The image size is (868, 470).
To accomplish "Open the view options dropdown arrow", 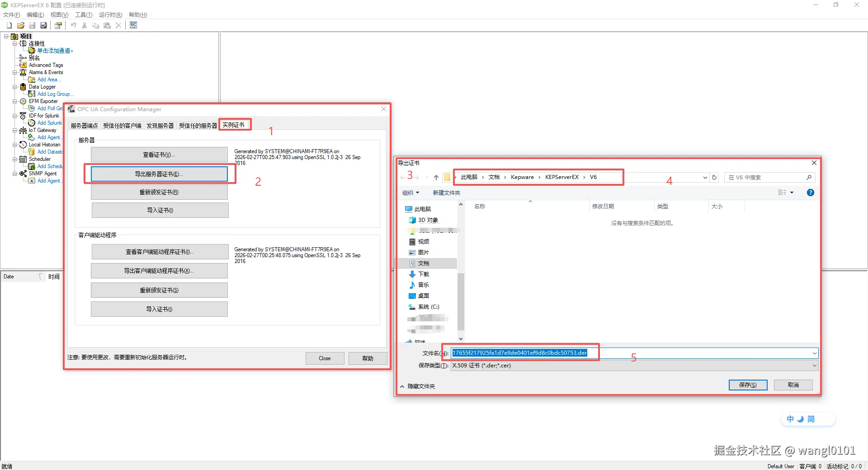I will click(792, 193).
